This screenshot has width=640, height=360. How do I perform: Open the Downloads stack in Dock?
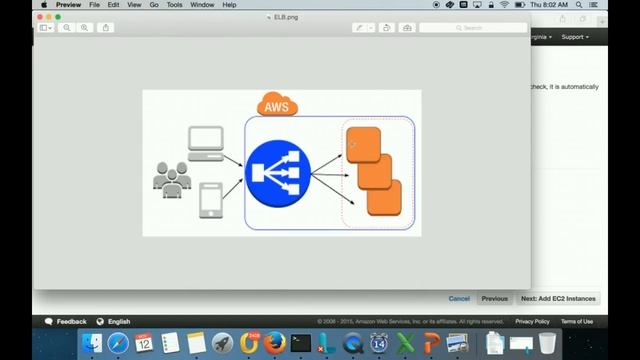pyautogui.click(x=521, y=344)
